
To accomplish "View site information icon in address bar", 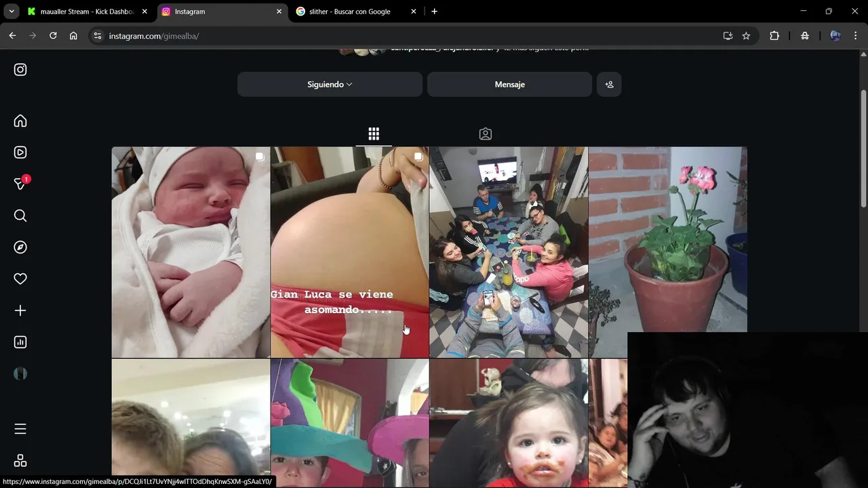I will tap(98, 36).
